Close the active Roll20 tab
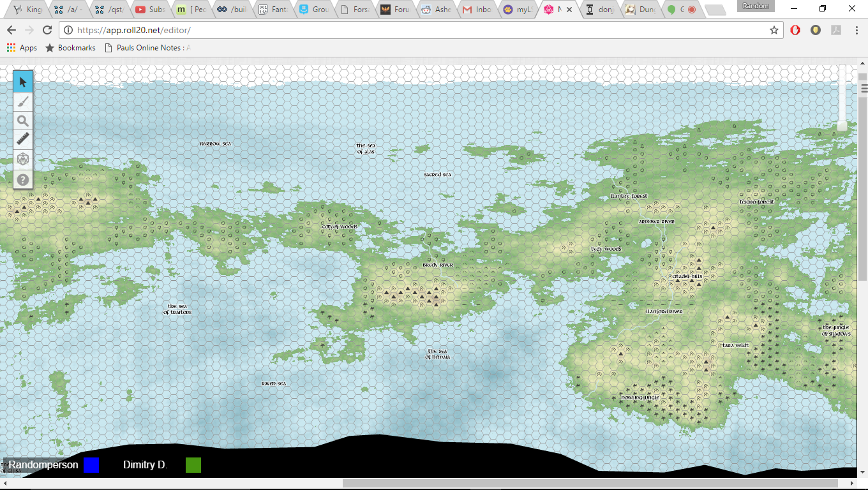 coord(569,10)
